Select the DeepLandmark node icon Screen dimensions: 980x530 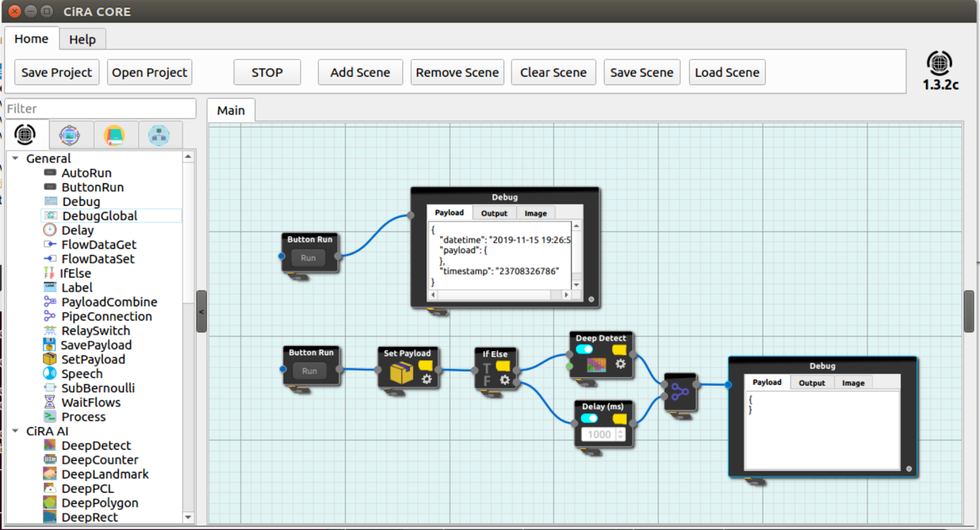50,474
